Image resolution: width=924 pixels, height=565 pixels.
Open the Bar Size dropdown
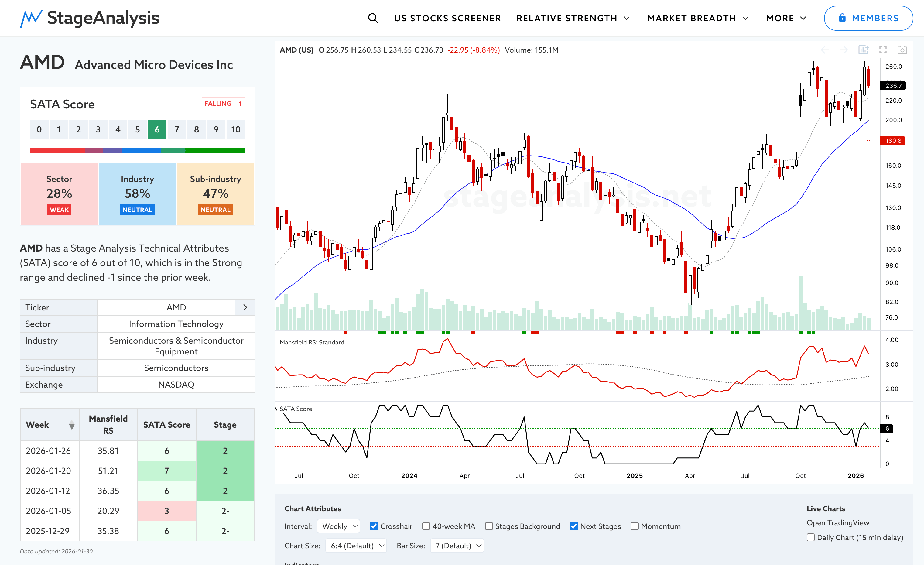(x=457, y=546)
